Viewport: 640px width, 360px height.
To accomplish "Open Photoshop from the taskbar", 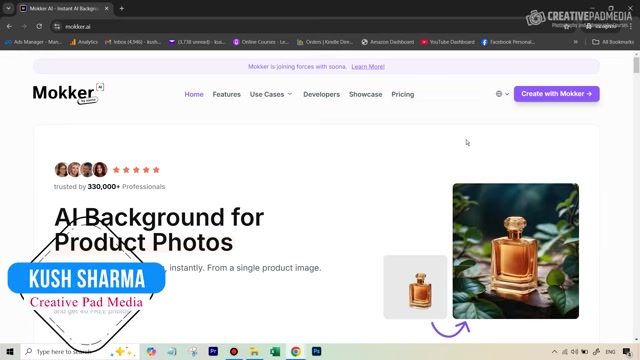I will coord(316,351).
